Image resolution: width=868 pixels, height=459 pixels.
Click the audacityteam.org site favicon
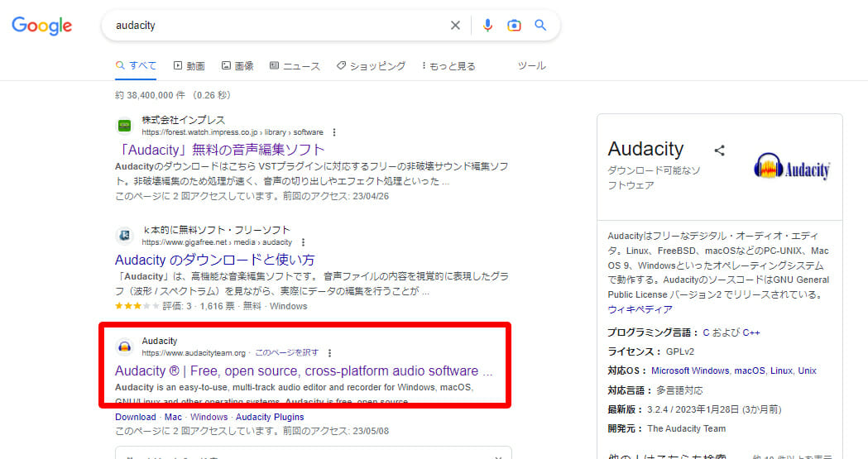(125, 347)
